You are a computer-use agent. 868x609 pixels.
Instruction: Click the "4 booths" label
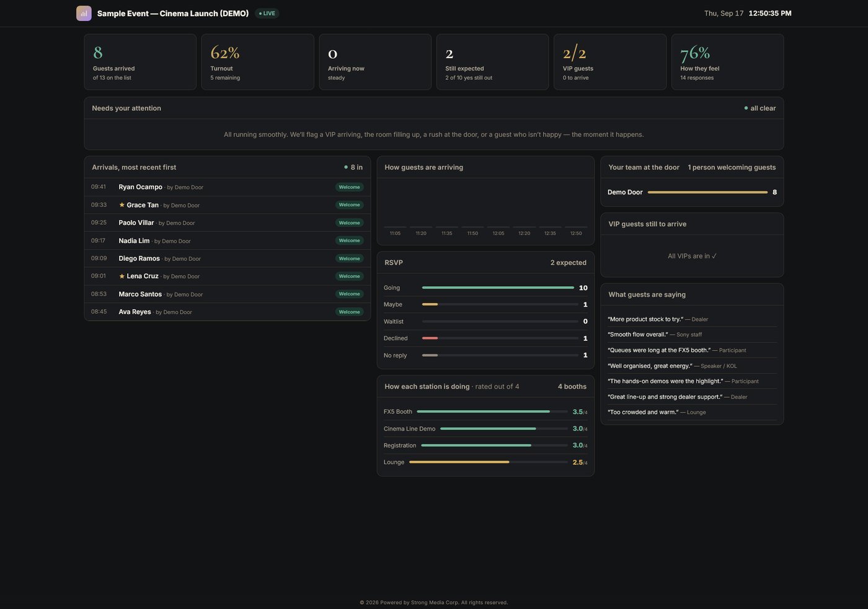tap(572, 387)
